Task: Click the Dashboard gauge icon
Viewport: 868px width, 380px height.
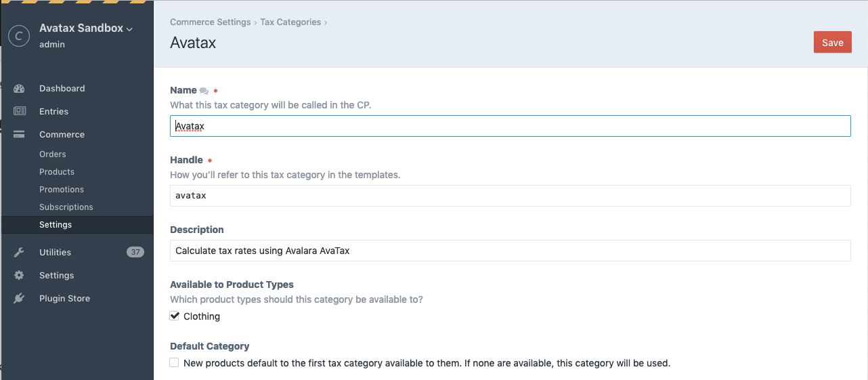Action: point(19,89)
